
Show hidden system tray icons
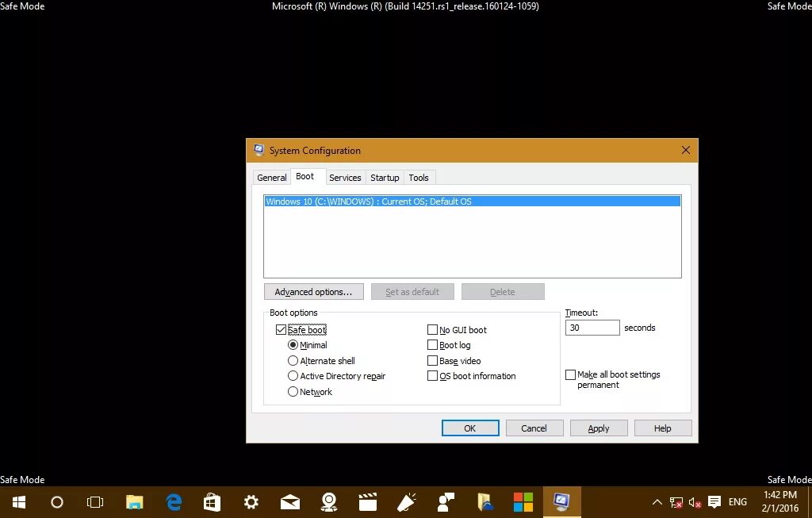(657, 502)
